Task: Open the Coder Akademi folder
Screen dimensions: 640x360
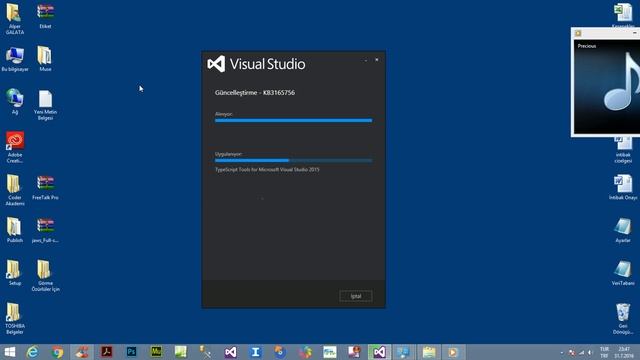Action: 15,190
